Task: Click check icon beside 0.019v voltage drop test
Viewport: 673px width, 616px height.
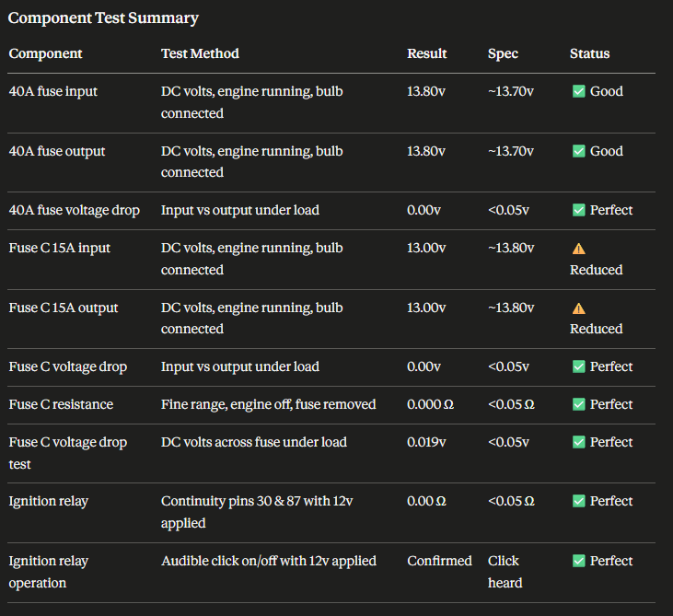Action: 578,442
